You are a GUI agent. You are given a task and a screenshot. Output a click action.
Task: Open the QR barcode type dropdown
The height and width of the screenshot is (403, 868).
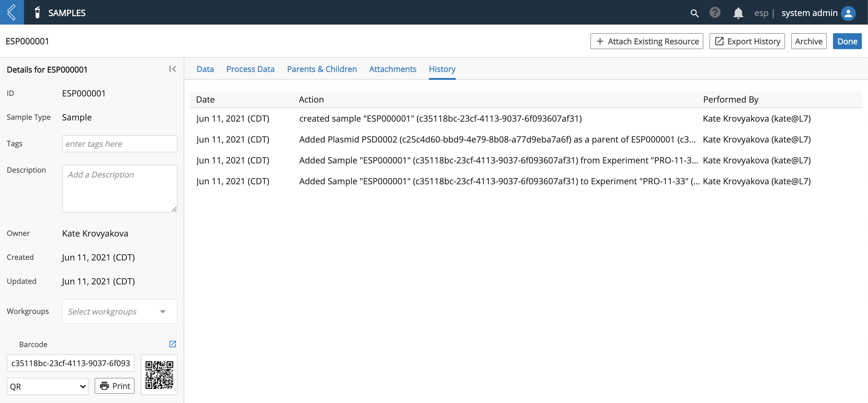pyautogui.click(x=48, y=386)
